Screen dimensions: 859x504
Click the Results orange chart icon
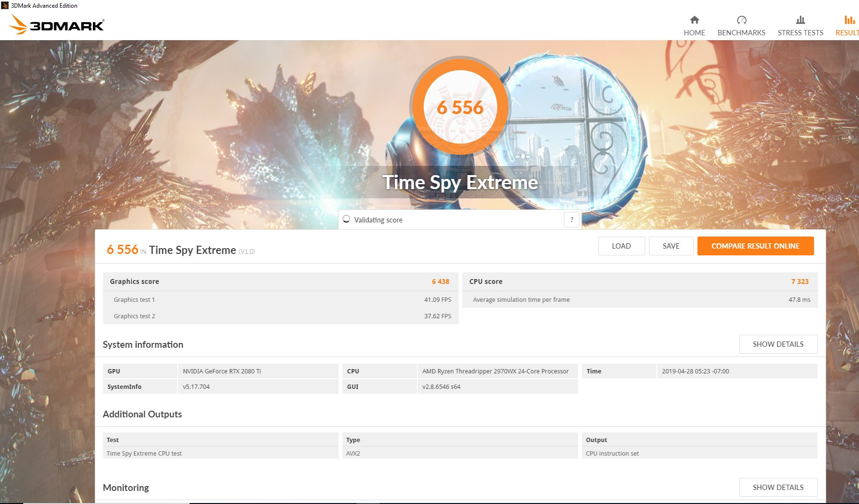tap(849, 20)
